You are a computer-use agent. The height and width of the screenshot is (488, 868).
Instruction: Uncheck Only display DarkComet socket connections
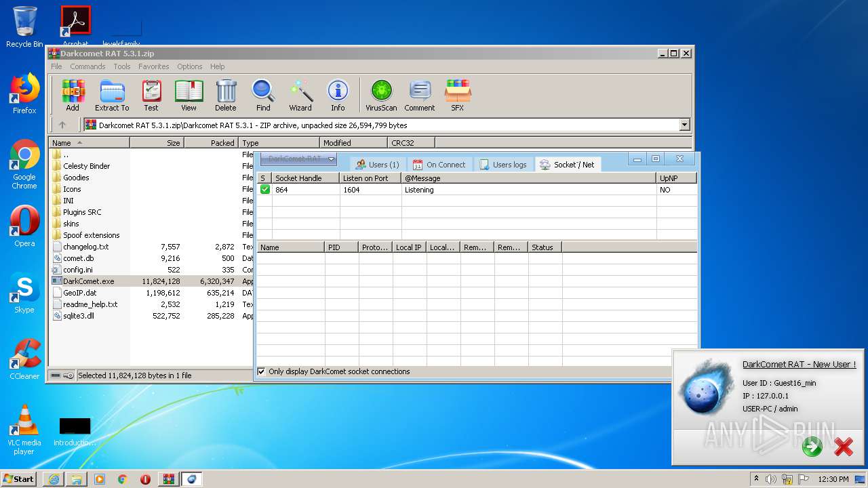click(261, 371)
